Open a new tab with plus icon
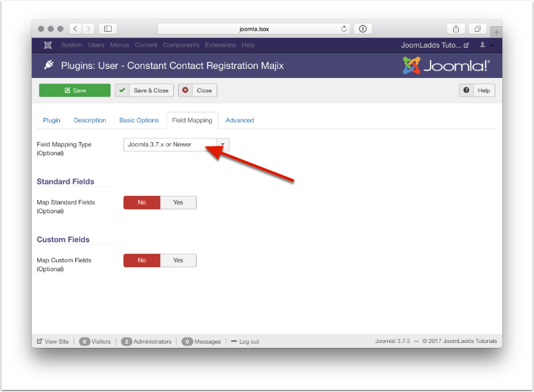534x392 pixels. pos(496,32)
